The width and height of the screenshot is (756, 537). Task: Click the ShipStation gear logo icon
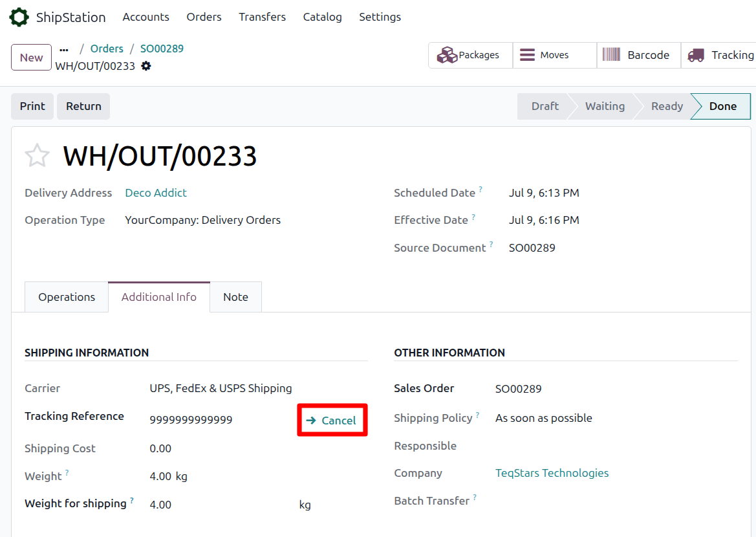tap(19, 17)
